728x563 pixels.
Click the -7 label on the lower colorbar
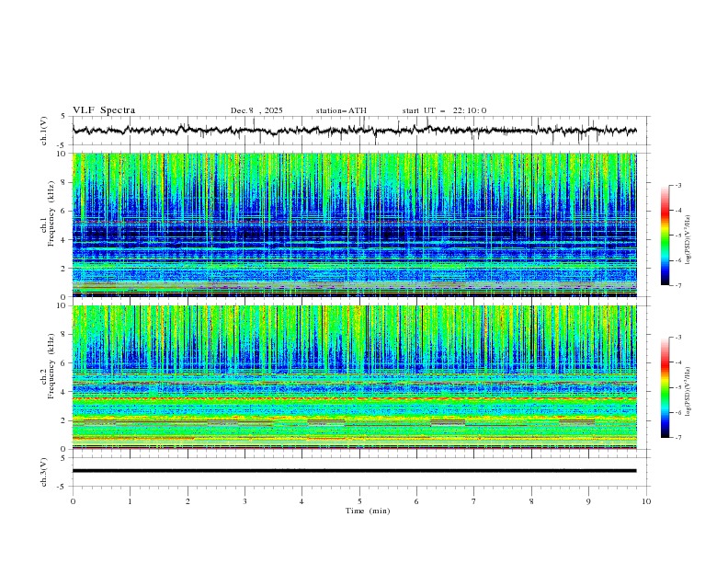click(677, 438)
